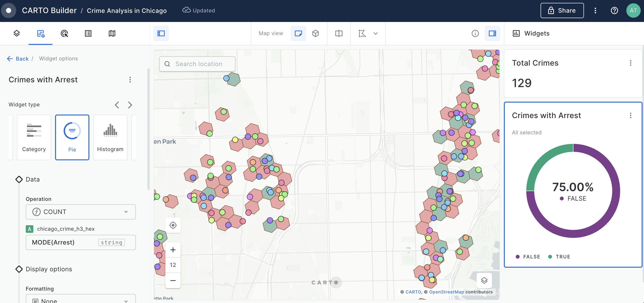Show previous widget types
This screenshot has width=644, height=303.
[117, 105]
